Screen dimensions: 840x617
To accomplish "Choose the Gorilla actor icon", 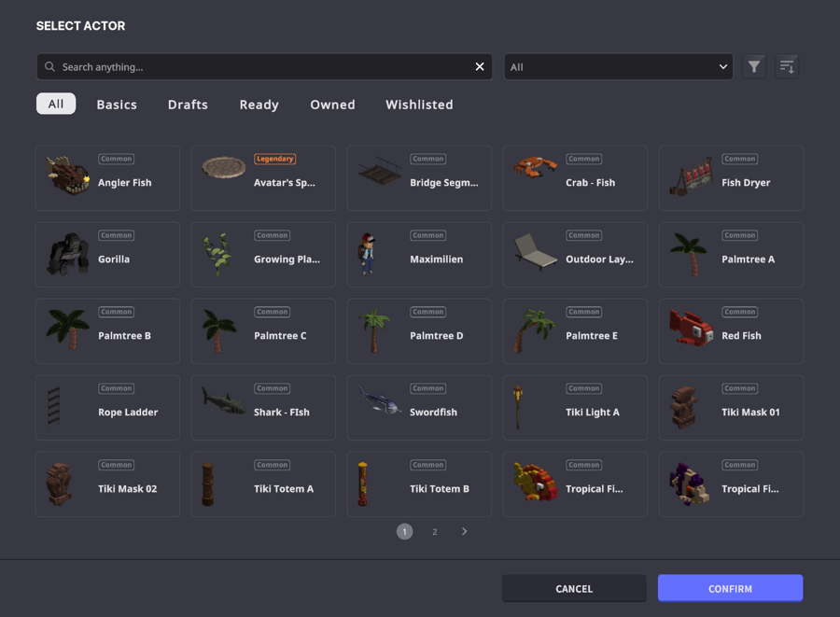I will click(x=68, y=254).
